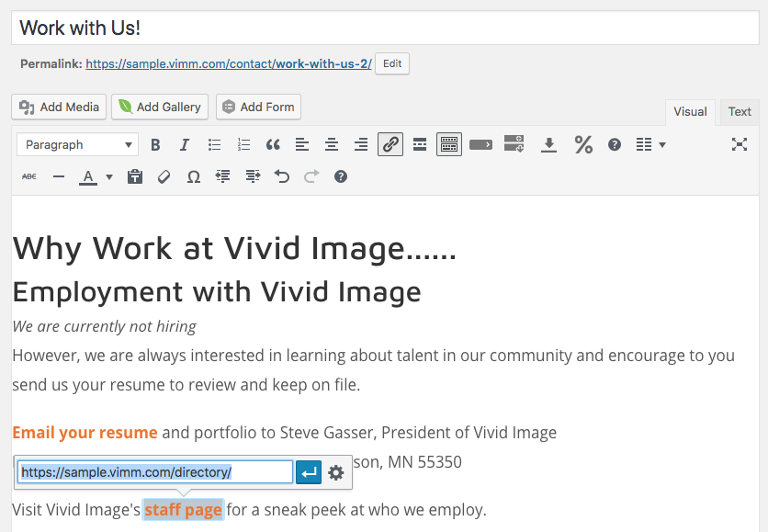Click the help icon in top toolbar row

tap(615, 144)
